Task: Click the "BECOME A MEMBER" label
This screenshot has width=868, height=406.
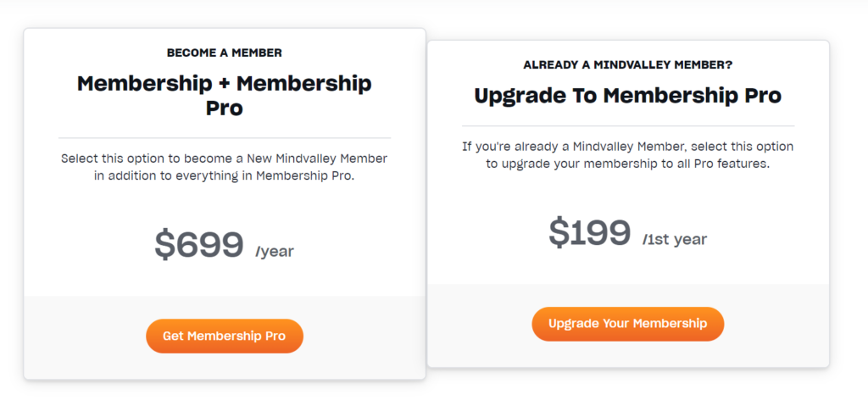Action: [224, 53]
